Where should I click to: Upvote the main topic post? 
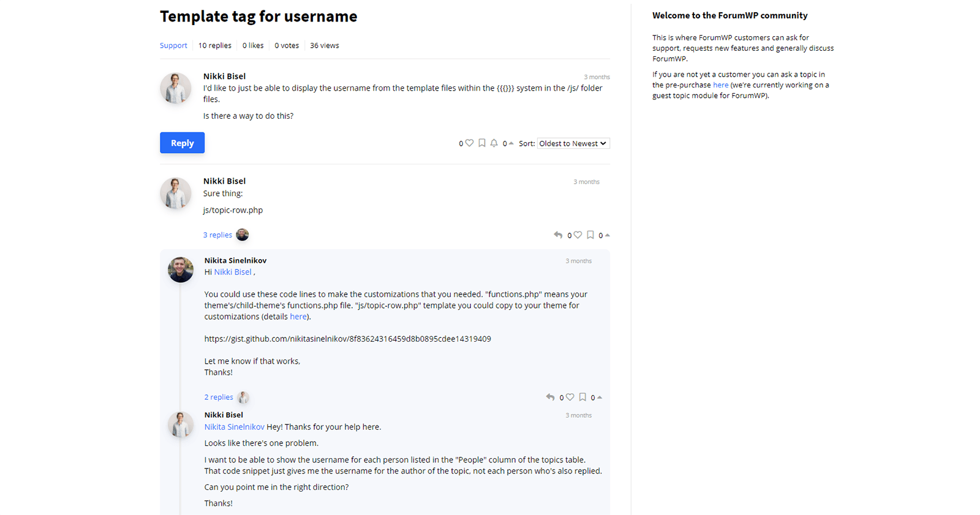[x=511, y=143]
